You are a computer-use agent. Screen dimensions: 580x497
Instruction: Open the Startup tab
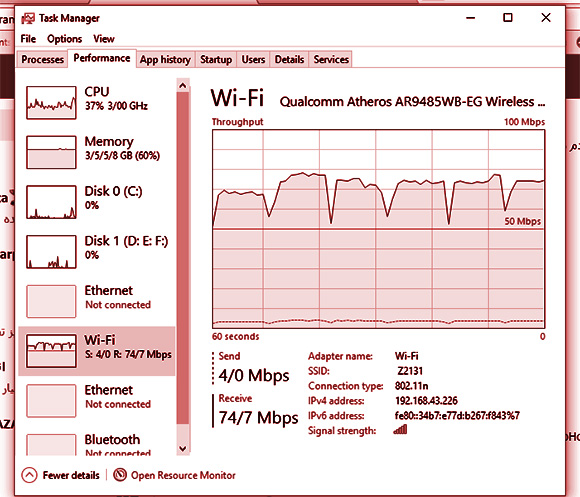click(216, 60)
